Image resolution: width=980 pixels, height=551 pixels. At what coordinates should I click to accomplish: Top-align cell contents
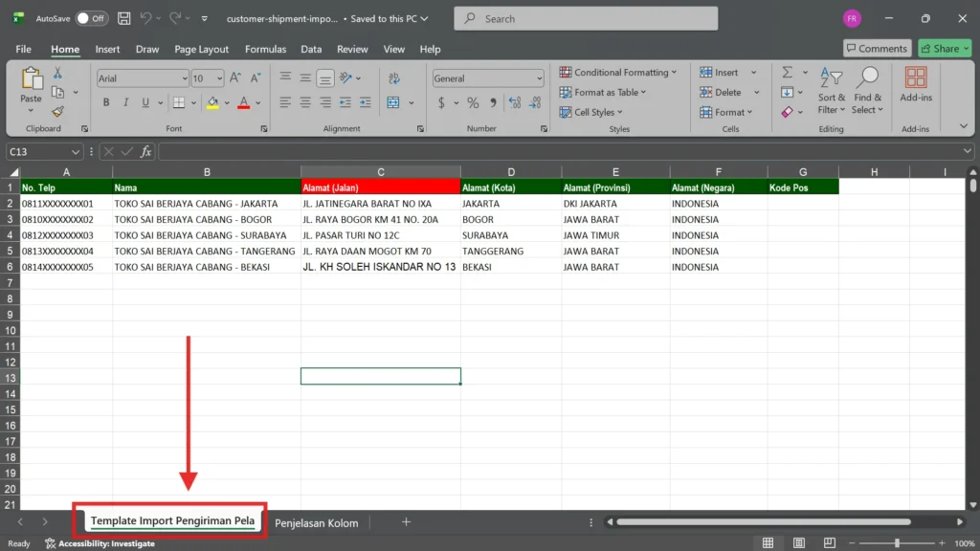tap(285, 77)
